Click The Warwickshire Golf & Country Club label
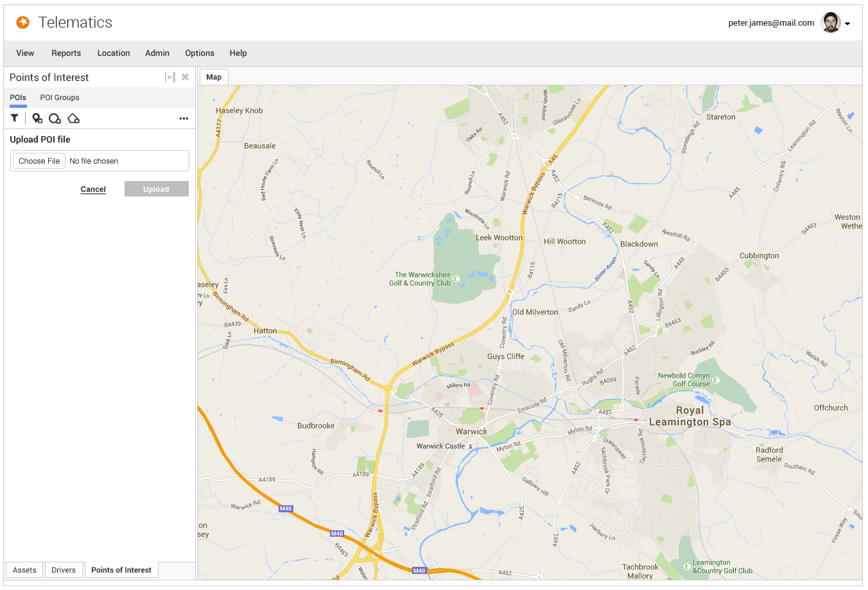The width and height of the screenshot is (868, 590). pyautogui.click(x=421, y=279)
